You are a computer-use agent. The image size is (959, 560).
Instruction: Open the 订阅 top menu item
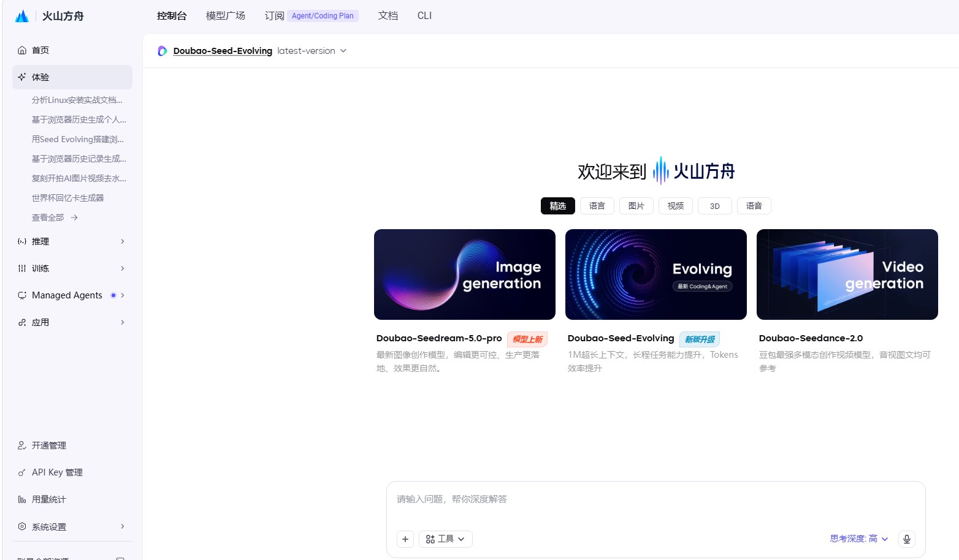pyautogui.click(x=274, y=16)
